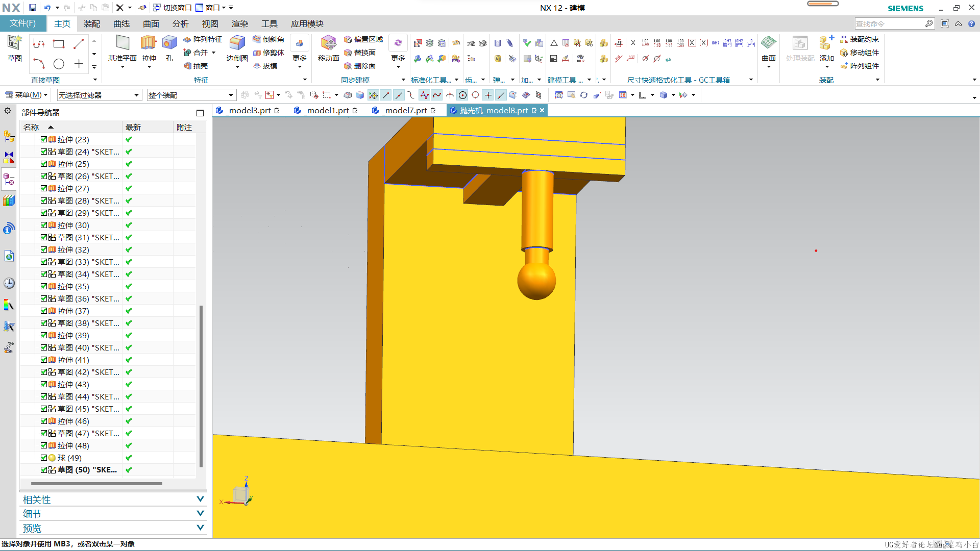The width and height of the screenshot is (980, 551).
Task: Select the circle sketch curve tool
Action: tap(59, 64)
